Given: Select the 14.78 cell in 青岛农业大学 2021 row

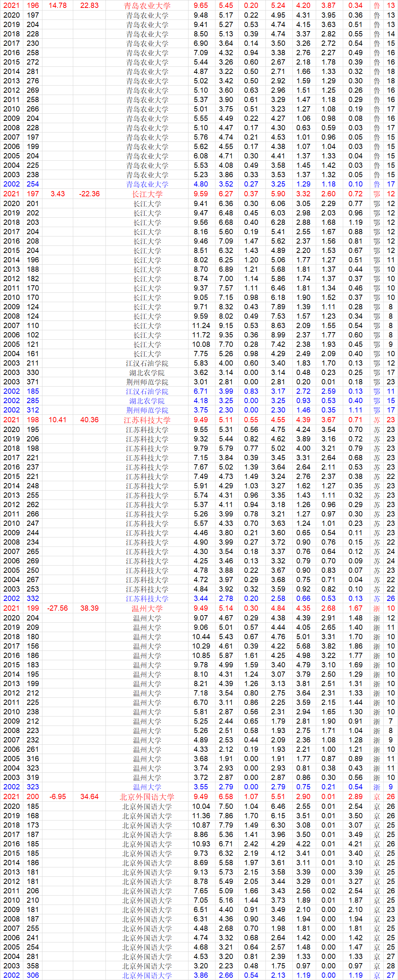Looking at the screenshot, I should pyautogui.click(x=57, y=6).
